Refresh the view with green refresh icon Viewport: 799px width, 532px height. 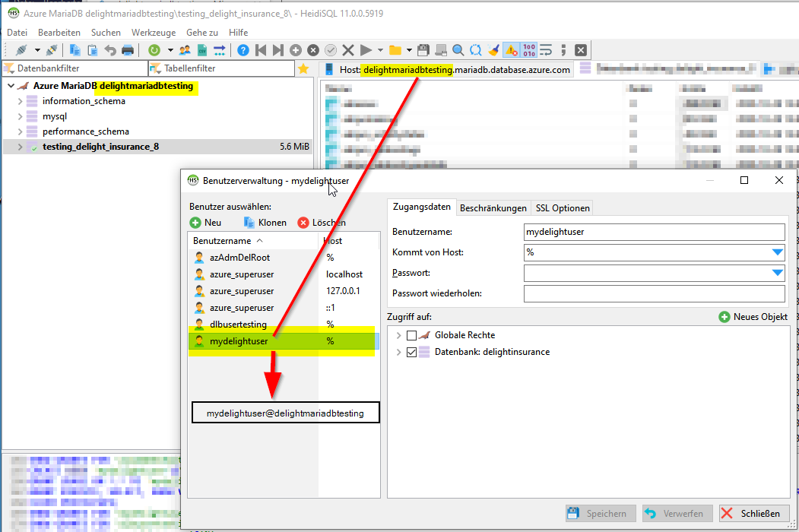pyautogui.click(x=153, y=49)
